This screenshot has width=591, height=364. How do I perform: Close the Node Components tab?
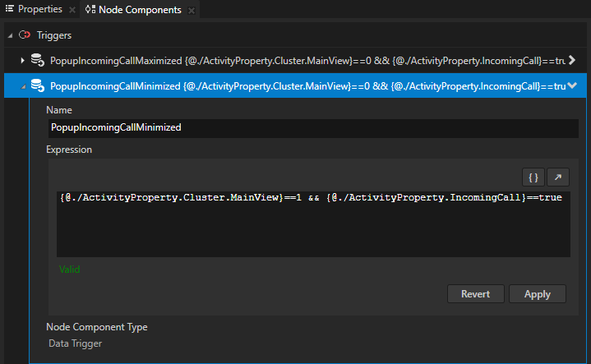tap(192, 10)
